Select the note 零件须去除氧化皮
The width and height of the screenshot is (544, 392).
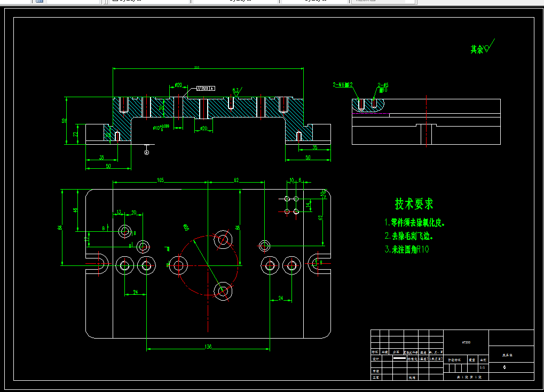(415, 223)
